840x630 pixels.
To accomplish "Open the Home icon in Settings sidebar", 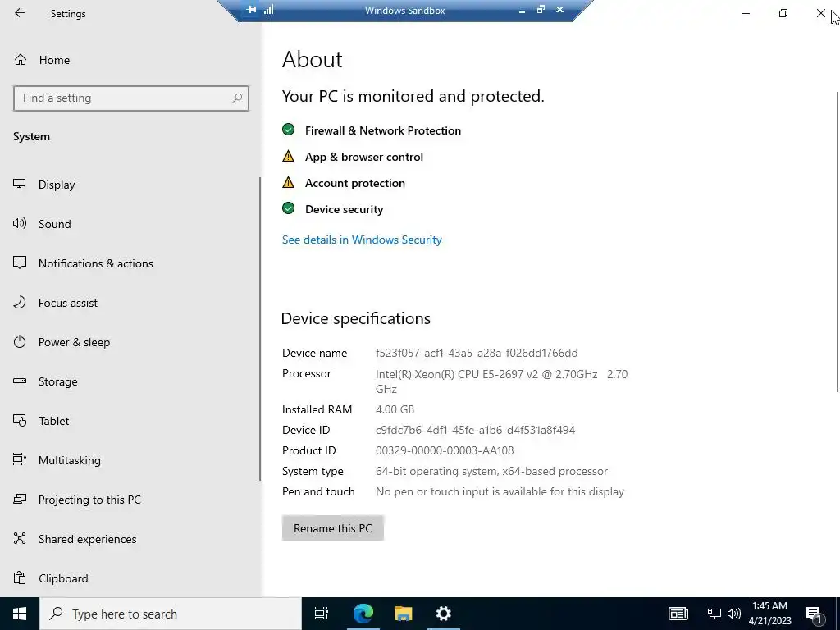I will tap(21, 59).
